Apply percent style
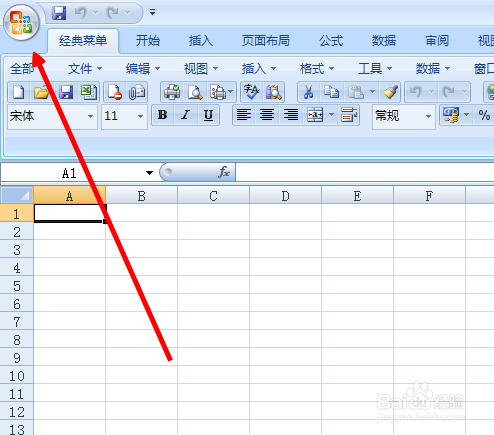 pos(484,115)
